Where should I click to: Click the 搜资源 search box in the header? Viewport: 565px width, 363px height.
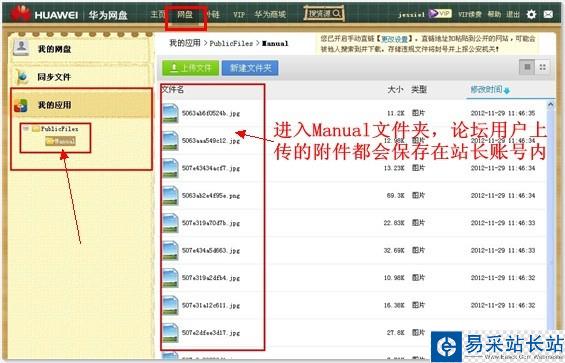[324, 14]
